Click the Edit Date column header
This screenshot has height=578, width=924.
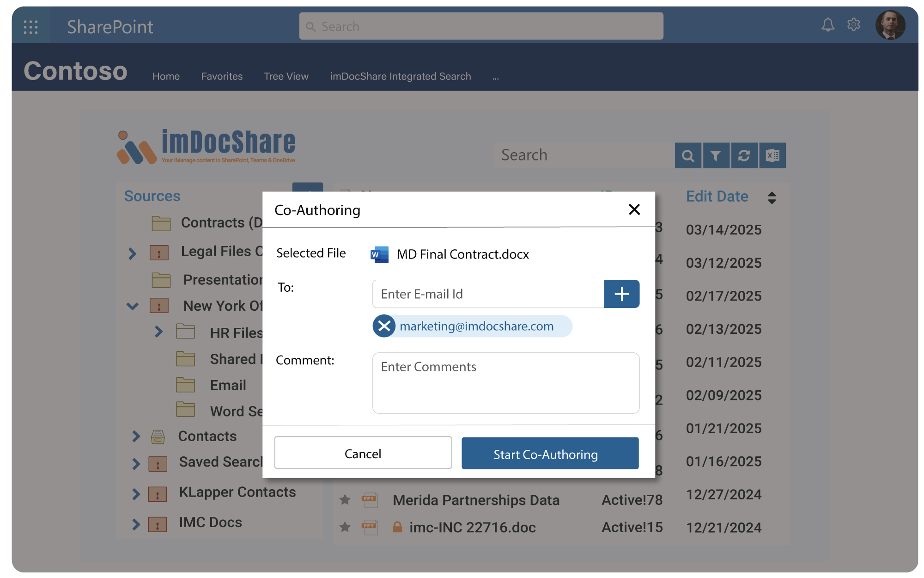tap(717, 197)
